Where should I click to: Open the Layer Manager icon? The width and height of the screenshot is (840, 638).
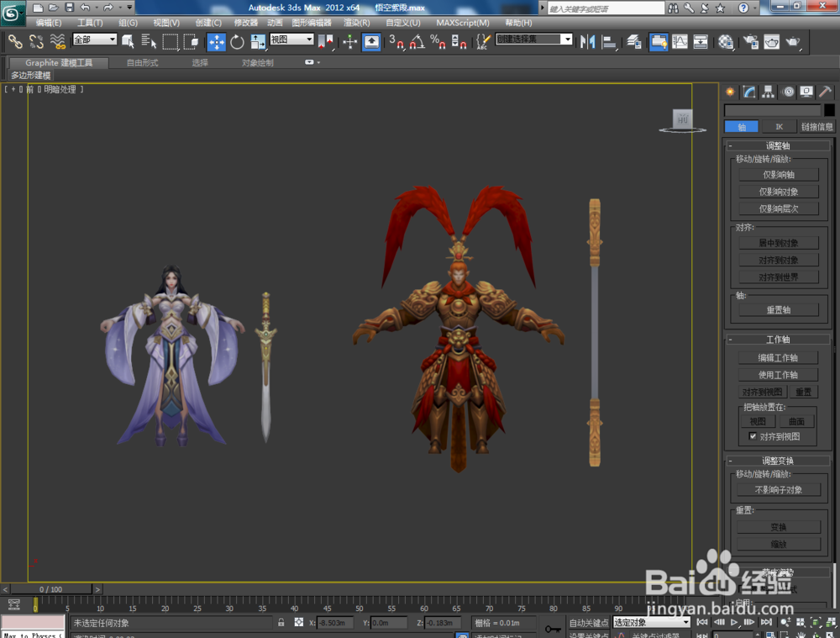pyautogui.click(x=633, y=41)
